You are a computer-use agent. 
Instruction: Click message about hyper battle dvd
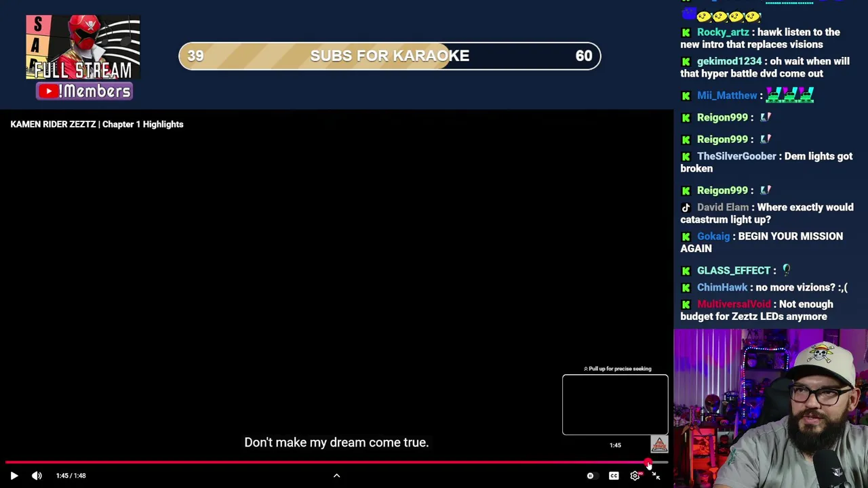click(765, 68)
